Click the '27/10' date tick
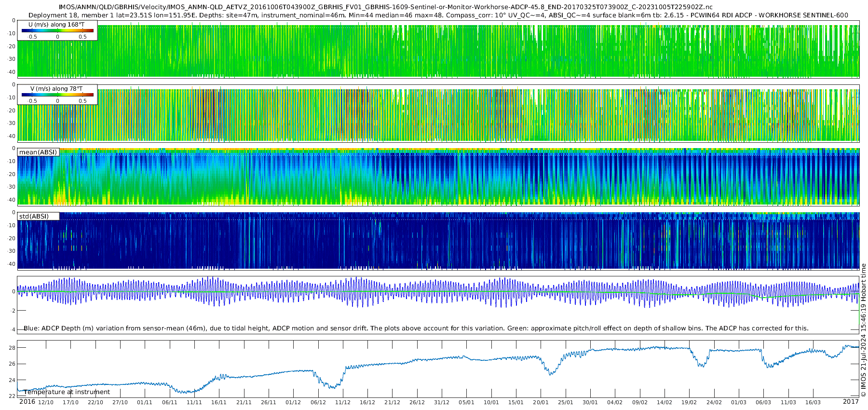Image resolution: width=868 pixels, height=410 pixels. click(x=120, y=402)
